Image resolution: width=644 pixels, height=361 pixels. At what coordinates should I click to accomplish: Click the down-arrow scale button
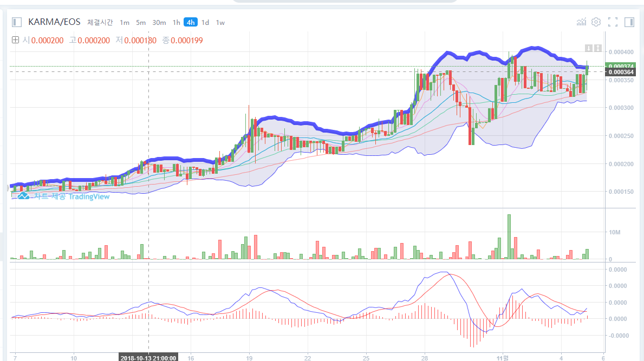click(589, 48)
